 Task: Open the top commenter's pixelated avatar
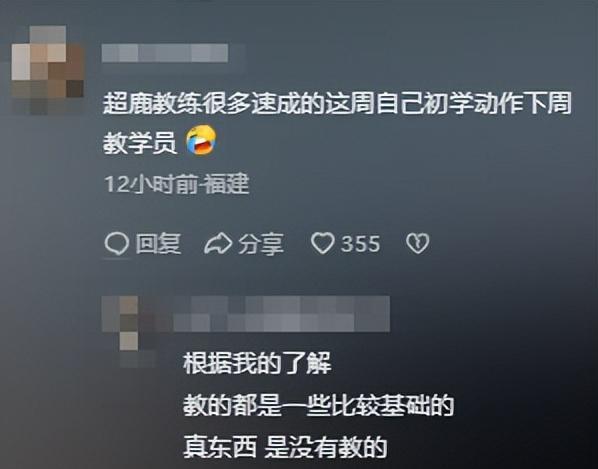[48, 70]
